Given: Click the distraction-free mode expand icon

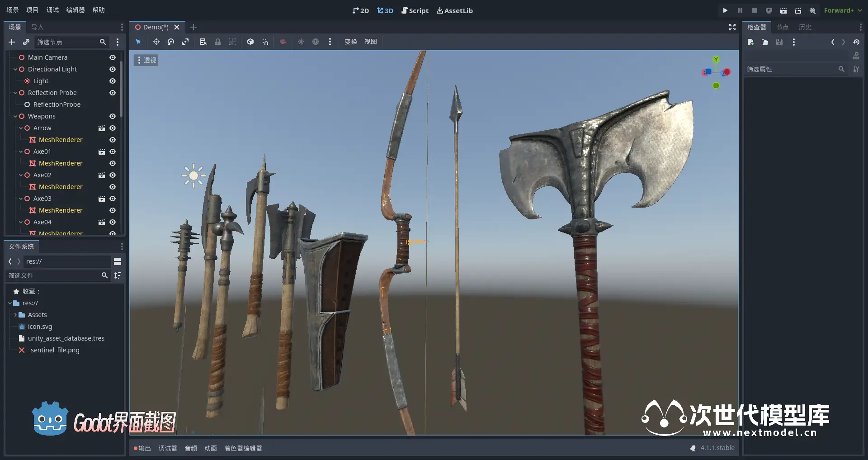Looking at the screenshot, I should tap(732, 27).
